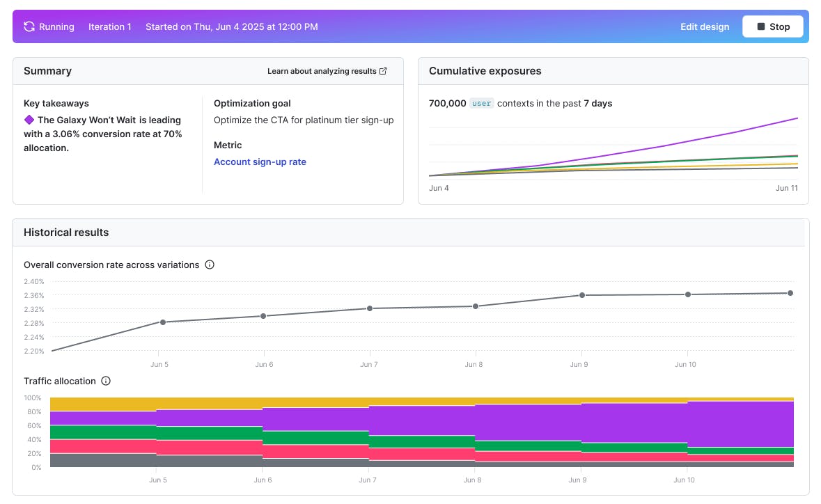This screenshot has width=821, height=504.
Task: Click the purple line in Cumulative exposures chart
Action: [x=731, y=134]
